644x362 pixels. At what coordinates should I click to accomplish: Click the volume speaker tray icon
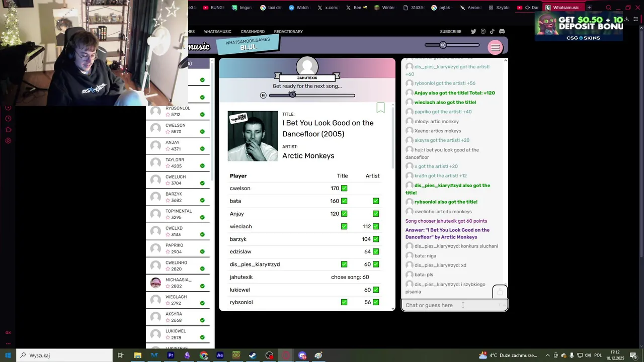(588, 355)
